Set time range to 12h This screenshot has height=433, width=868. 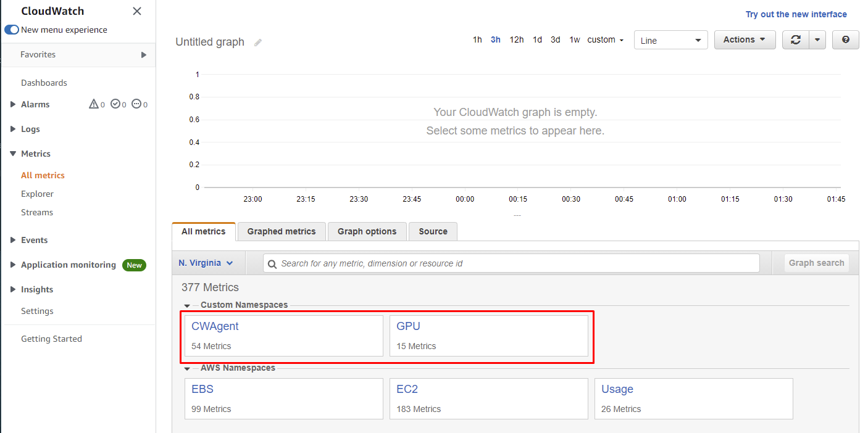click(517, 39)
